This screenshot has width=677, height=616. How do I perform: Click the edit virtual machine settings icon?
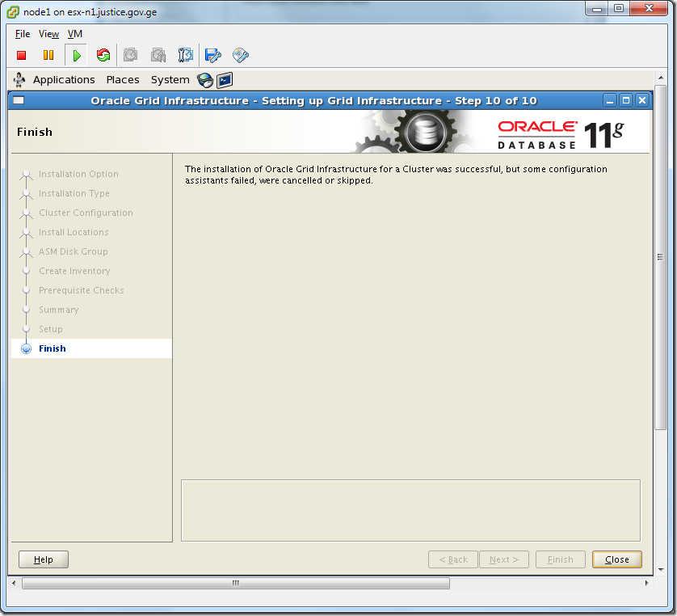(x=212, y=55)
